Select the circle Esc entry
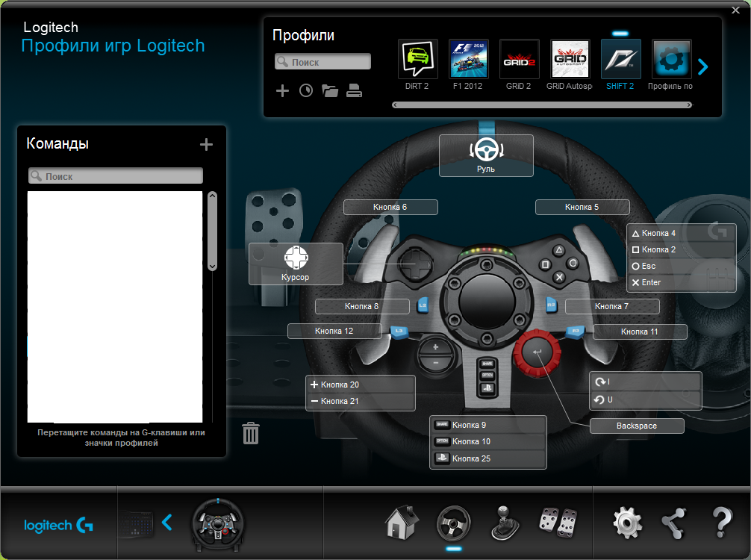 click(x=681, y=266)
